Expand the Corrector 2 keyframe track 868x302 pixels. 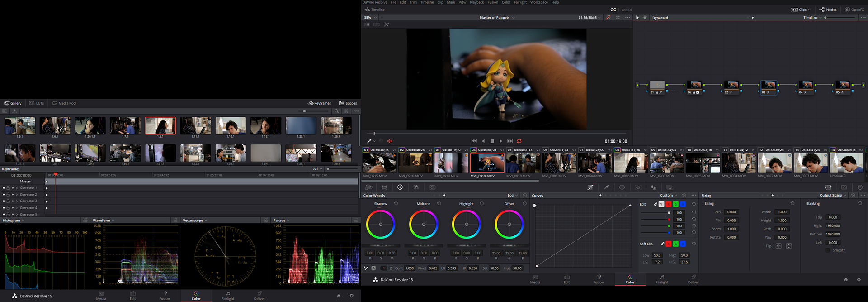(17, 195)
